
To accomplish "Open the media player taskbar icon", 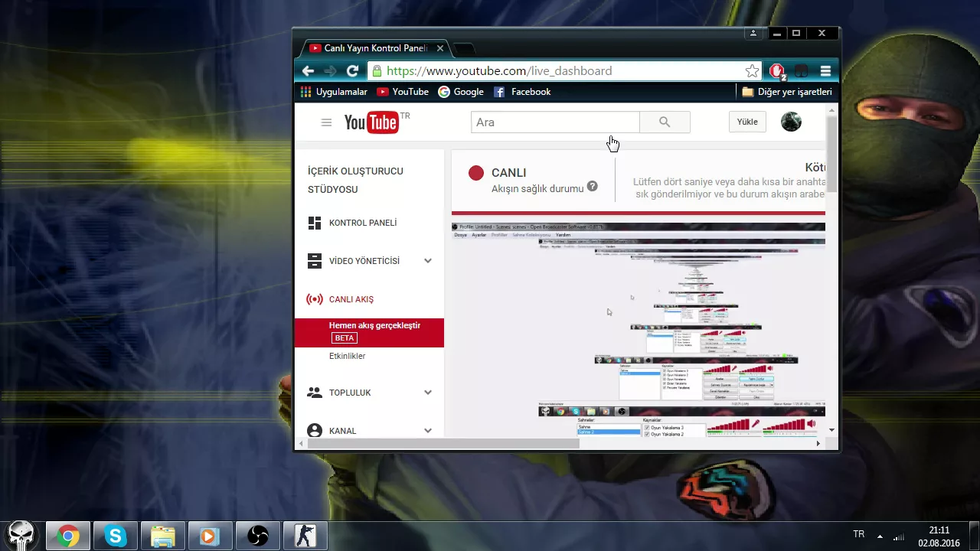I will coord(211,536).
